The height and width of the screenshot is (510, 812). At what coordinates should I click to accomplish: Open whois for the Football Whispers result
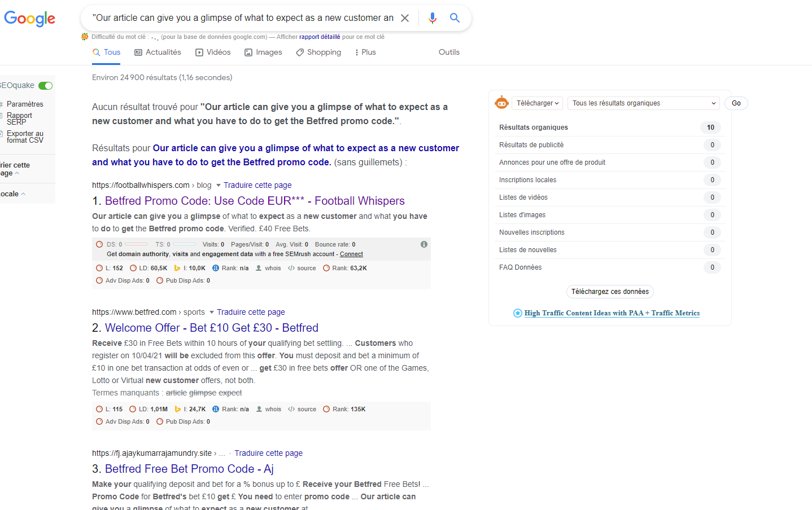(x=269, y=269)
